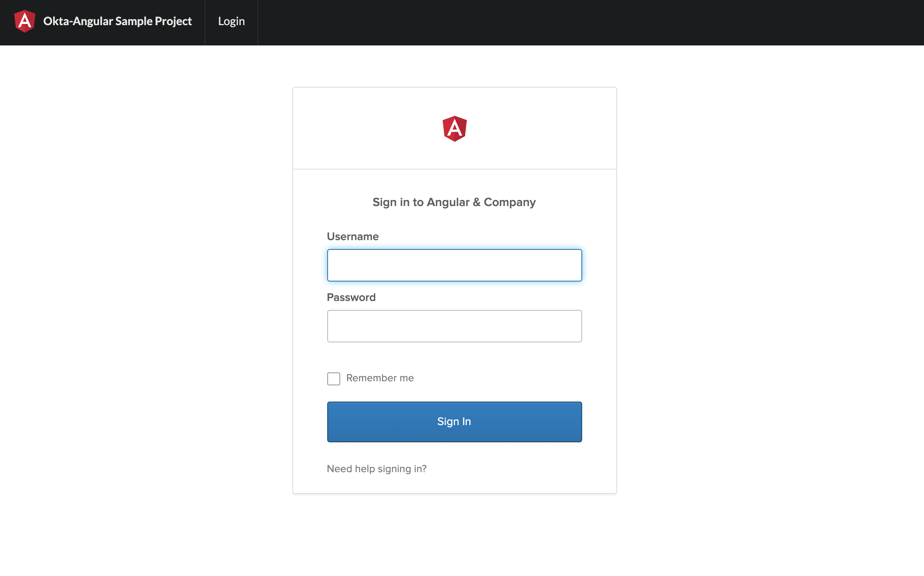
Task: Click the Angular logo inside sign-in card
Action: pos(454,129)
